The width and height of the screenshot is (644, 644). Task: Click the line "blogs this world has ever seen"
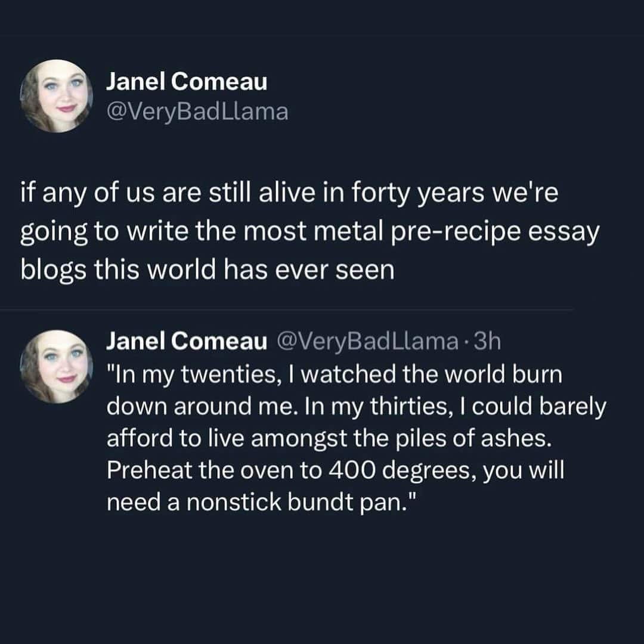click(x=207, y=271)
